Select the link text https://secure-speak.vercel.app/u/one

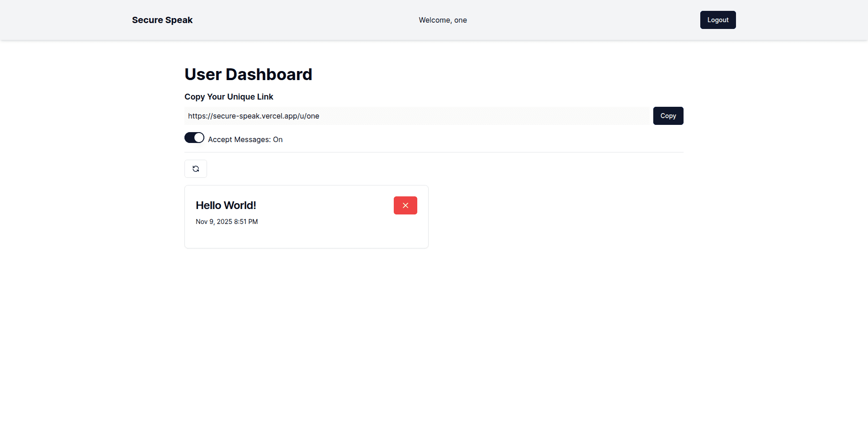(253, 116)
